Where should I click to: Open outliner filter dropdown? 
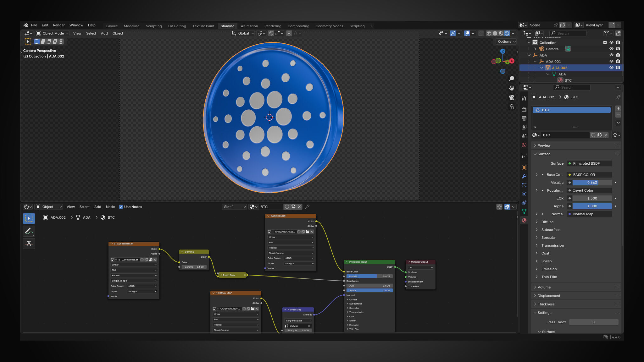click(608, 33)
